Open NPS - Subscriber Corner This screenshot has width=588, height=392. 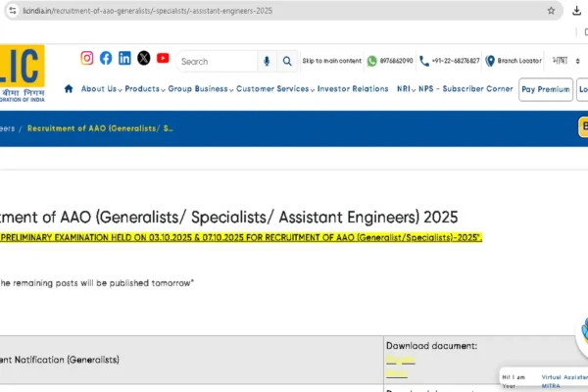[x=465, y=89]
